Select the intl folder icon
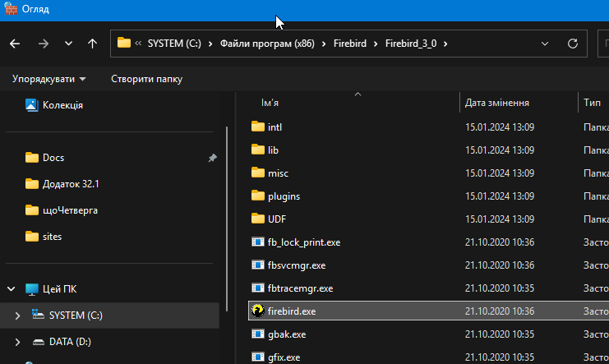The image size is (609, 364). coord(258,127)
